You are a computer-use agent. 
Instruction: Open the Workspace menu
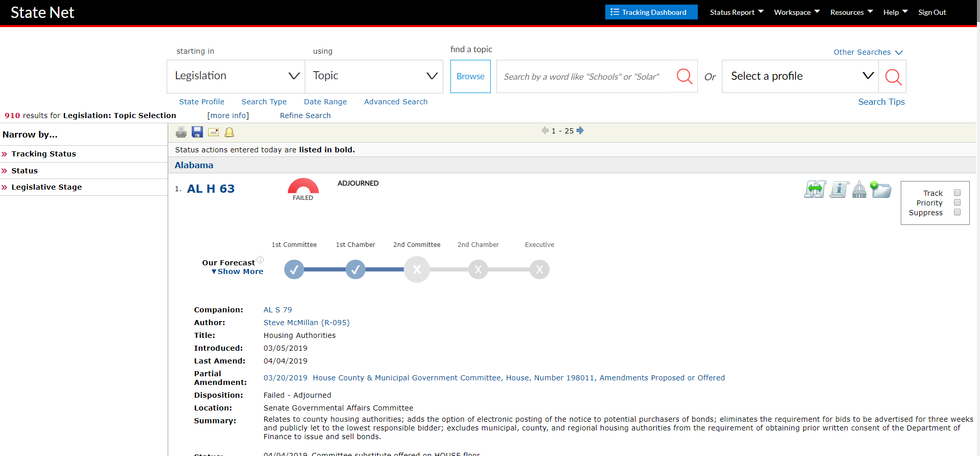point(796,12)
